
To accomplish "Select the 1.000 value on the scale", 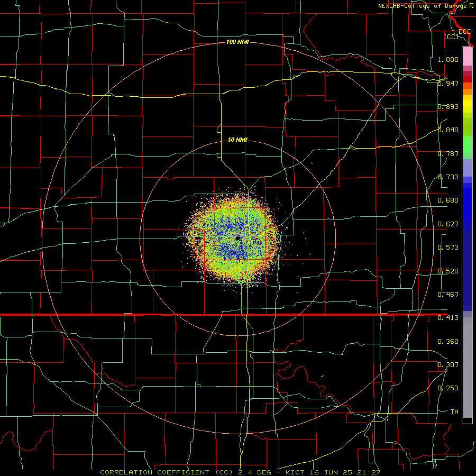I will click(x=448, y=59).
